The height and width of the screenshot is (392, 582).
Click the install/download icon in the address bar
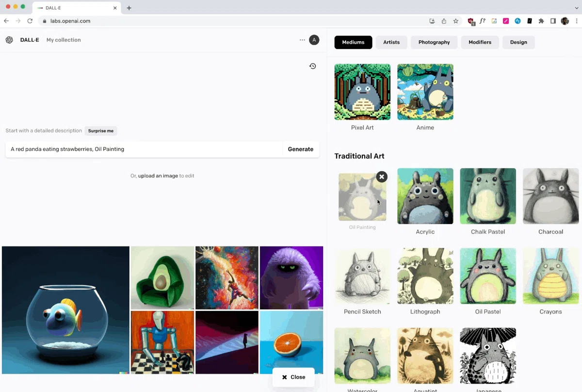coord(432,21)
